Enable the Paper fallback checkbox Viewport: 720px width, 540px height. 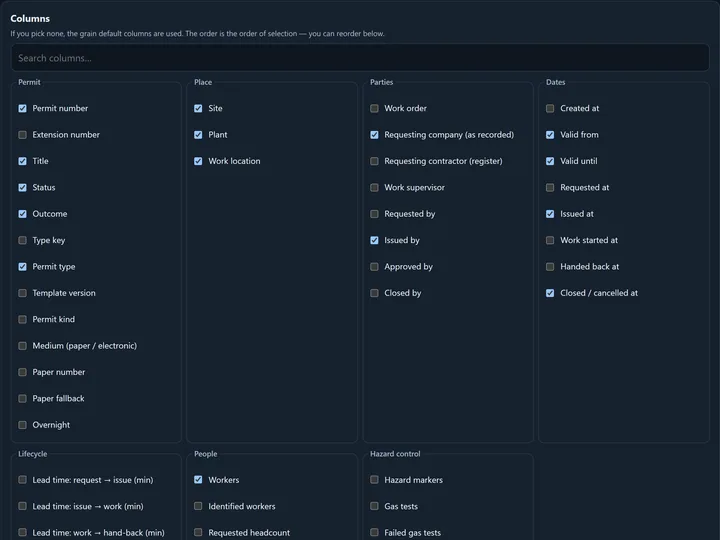pos(22,399)
